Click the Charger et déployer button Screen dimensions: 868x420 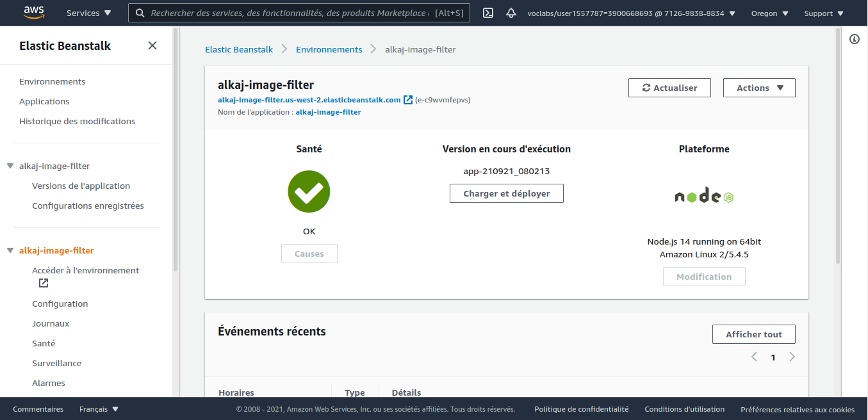click(507, 193)
